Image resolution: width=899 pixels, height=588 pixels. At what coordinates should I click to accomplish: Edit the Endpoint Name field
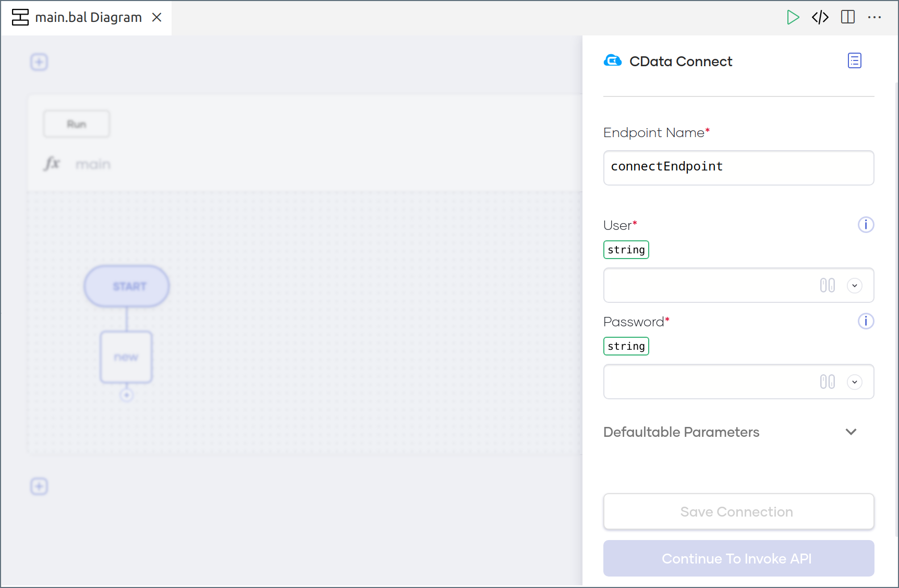pyautogui.click(x=738, y=168)
